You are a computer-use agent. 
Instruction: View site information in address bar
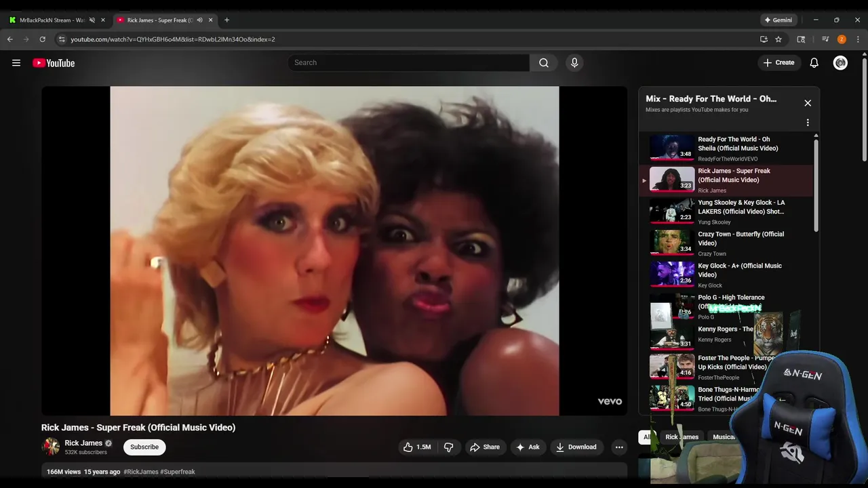point(62,39)
